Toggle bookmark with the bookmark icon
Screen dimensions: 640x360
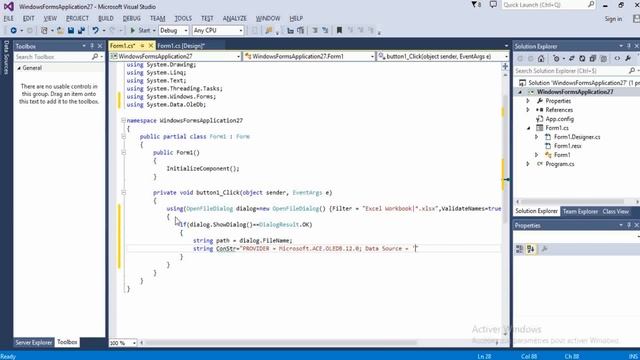[339, 31]
